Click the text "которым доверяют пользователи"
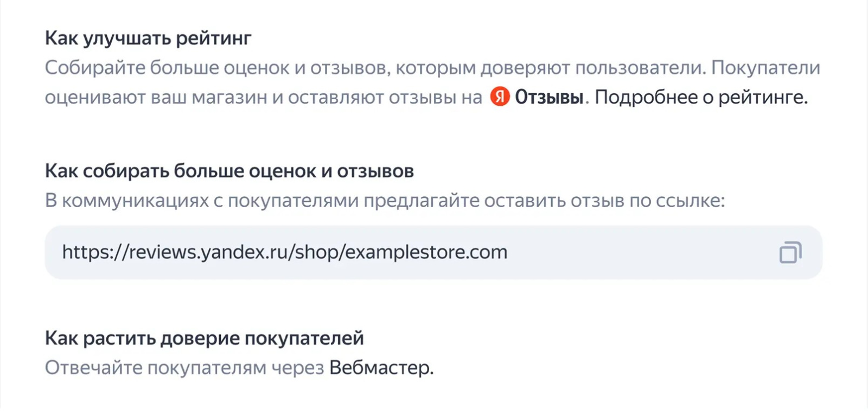Image resolution: width=868 pixels, height=411 pixels. point(550,68)
